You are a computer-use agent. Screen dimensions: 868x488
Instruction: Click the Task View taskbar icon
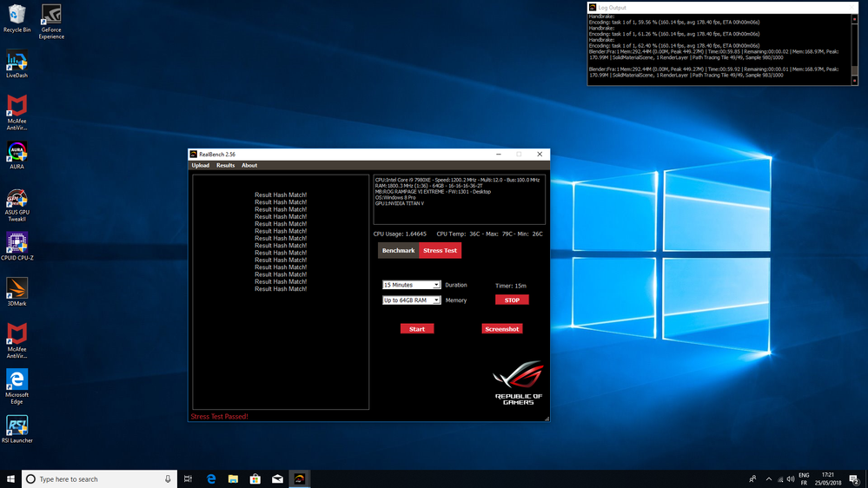coord(189,479)
